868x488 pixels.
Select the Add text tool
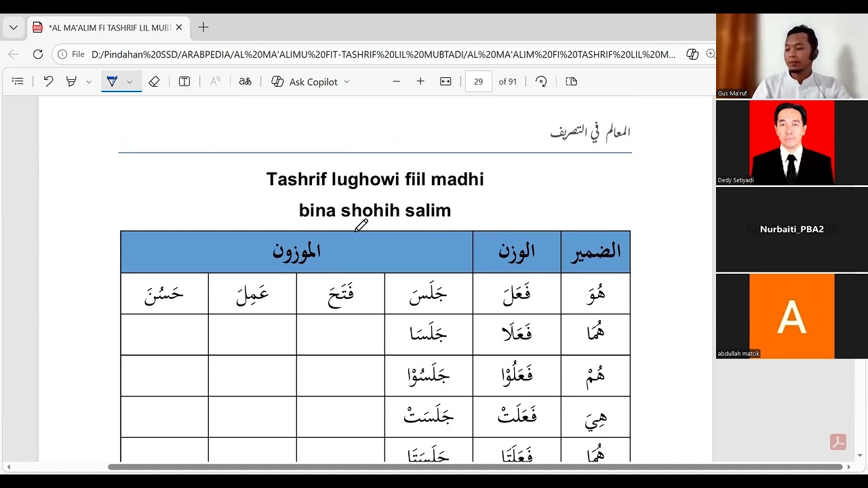pyautogui.click(x=184, y=81)
